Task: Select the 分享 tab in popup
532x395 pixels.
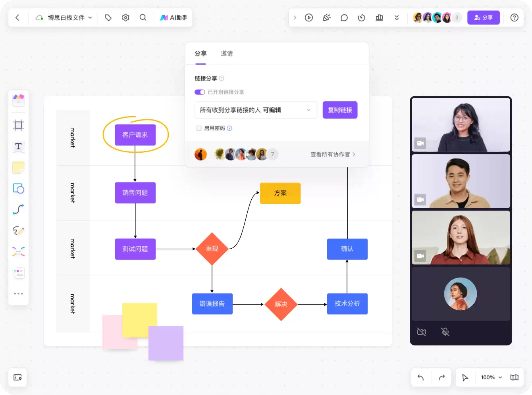Action: coord(200,54)
